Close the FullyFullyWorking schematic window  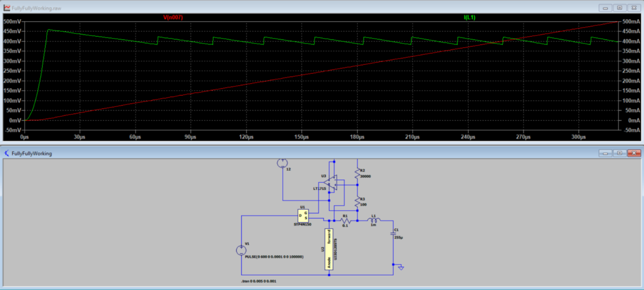634,153
